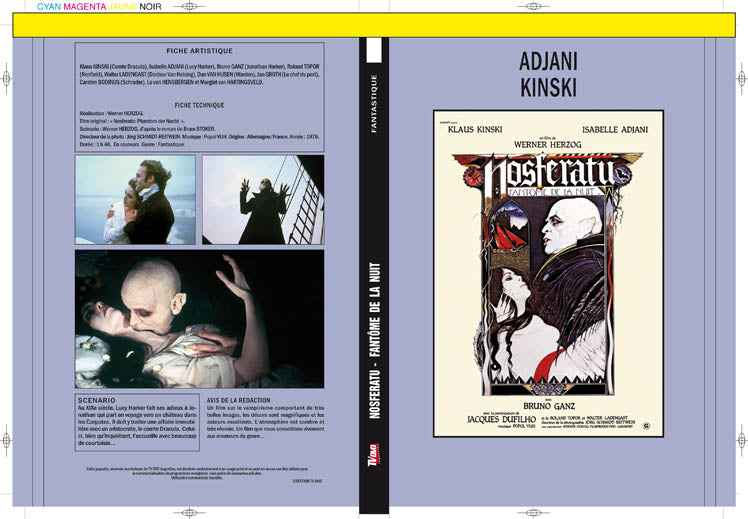Open the thumbnail of the vampire silhouette on the ship
The image size is (748, 519).
[x=263, y=199]
